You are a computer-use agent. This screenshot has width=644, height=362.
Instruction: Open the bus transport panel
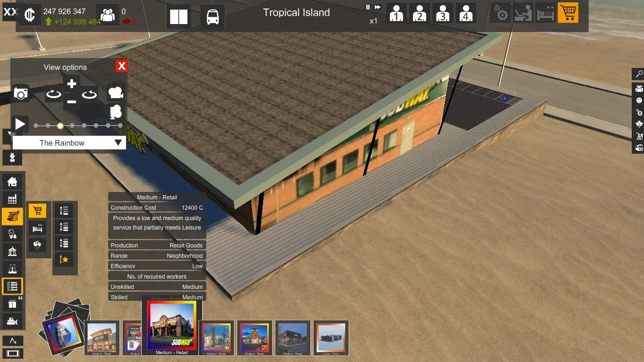(x=213, y=17)
